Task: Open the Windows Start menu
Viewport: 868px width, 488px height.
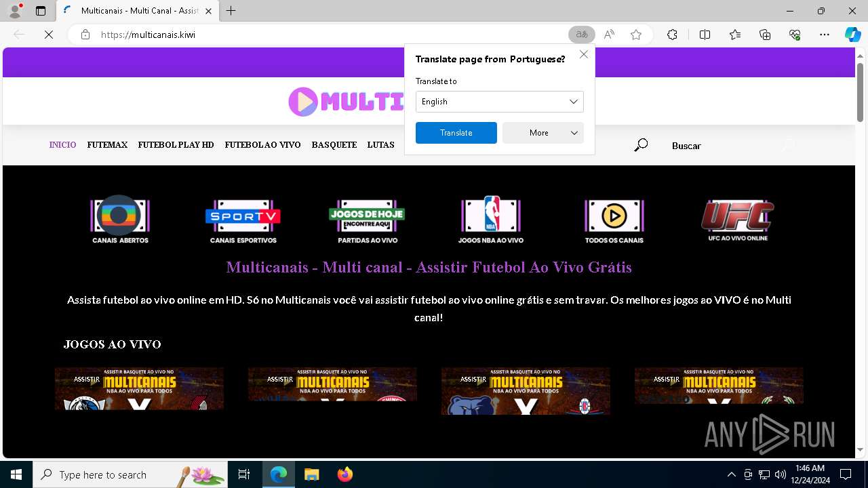Action: click(x=16, y=474)
